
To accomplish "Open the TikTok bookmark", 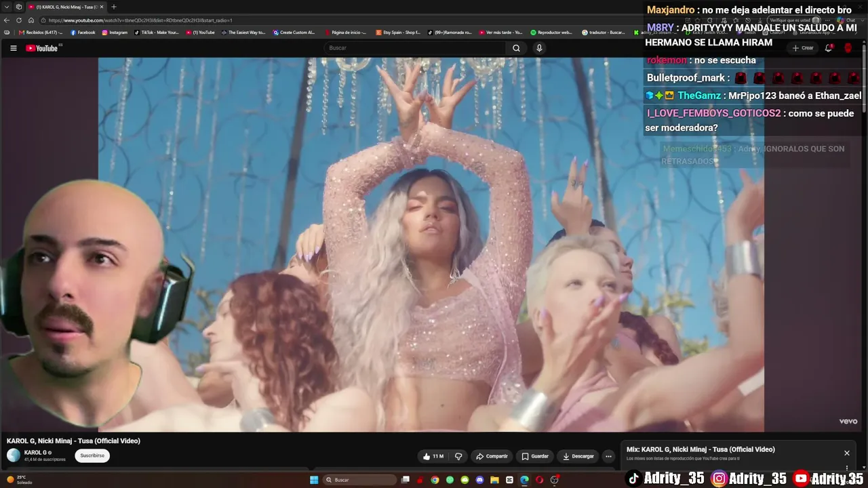I will (157, 33).
